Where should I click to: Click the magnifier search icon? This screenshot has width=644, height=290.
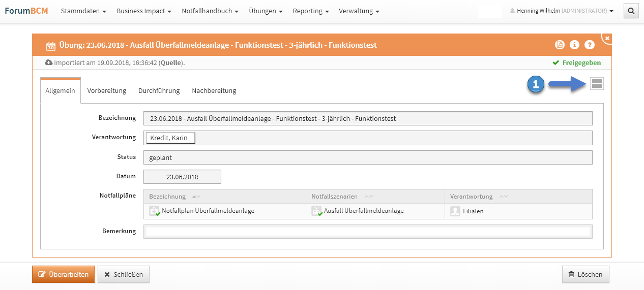(631, 11)
